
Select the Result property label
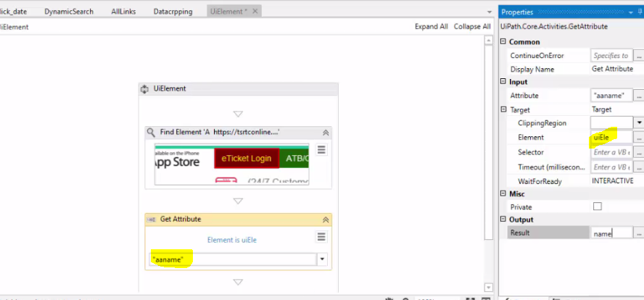coord(520,233)
